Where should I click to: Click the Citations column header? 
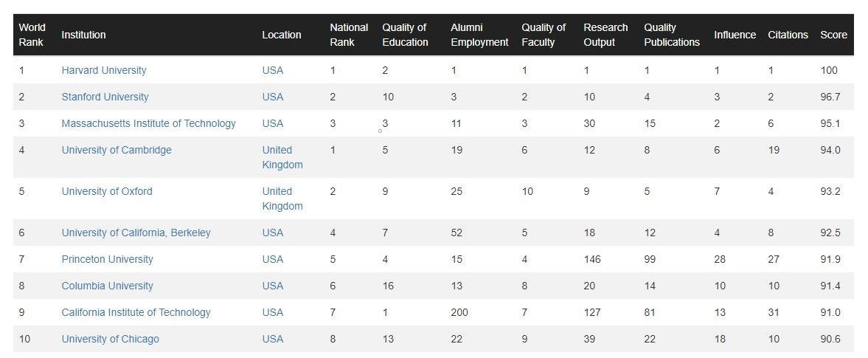tap(788, 35)
